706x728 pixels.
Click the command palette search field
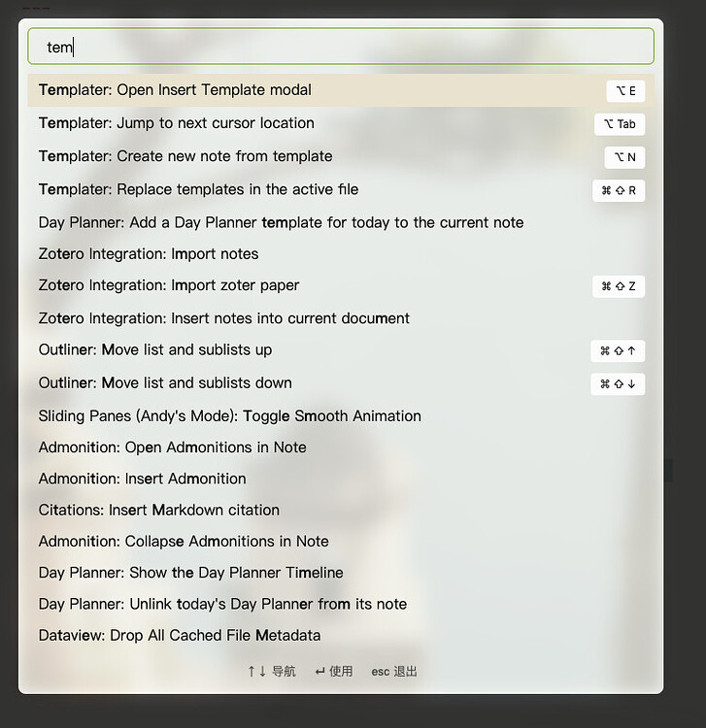(340, 47)
